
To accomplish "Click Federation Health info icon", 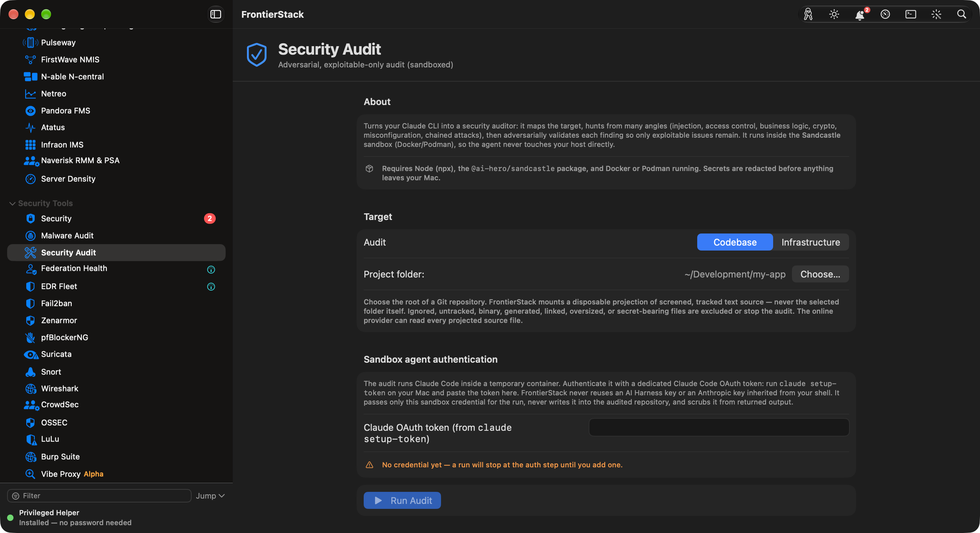I will tap(211, 270).
